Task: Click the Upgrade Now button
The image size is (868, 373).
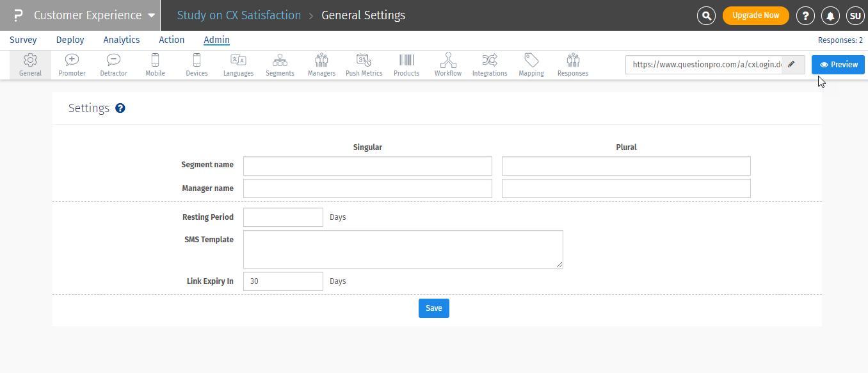Action: coord(755,15)
